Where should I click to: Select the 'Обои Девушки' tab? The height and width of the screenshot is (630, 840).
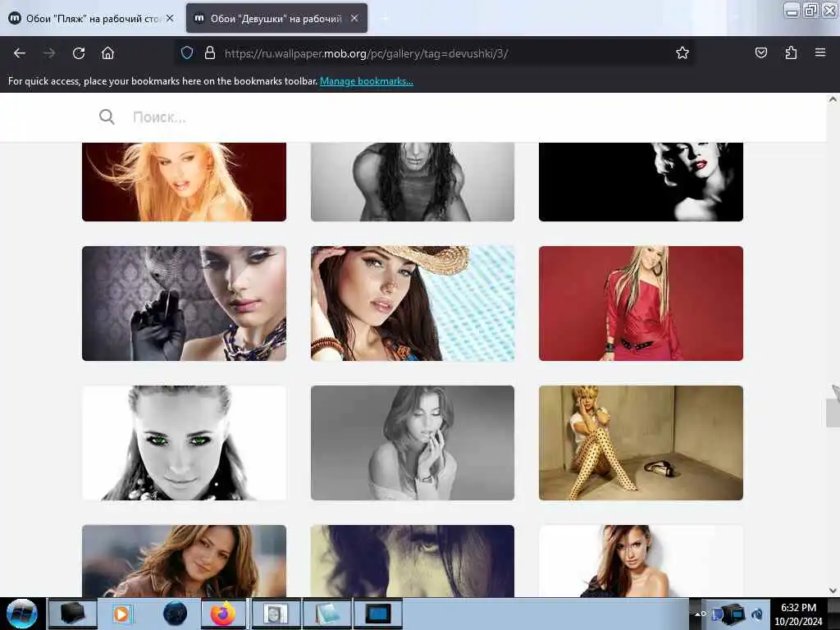pyautogui.click(x=276, y=18)
